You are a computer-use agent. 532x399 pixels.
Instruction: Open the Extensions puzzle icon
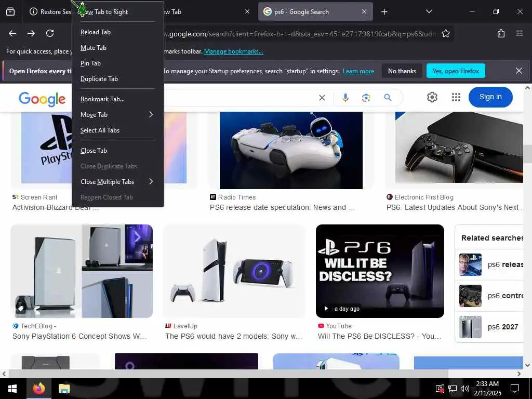pyautogui.click(x=501, y=33)
